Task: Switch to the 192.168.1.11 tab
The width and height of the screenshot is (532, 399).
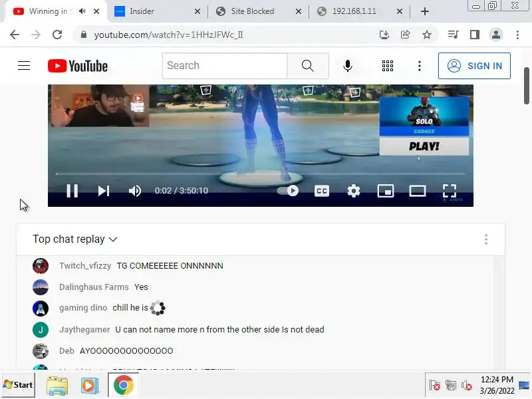Action: coord(359,11)
